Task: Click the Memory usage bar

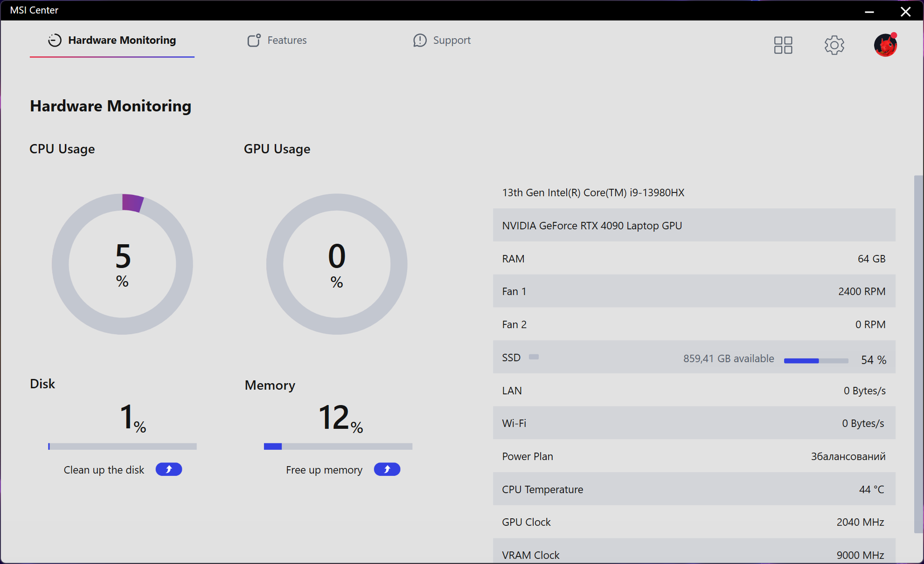Action: click(338, 447)
